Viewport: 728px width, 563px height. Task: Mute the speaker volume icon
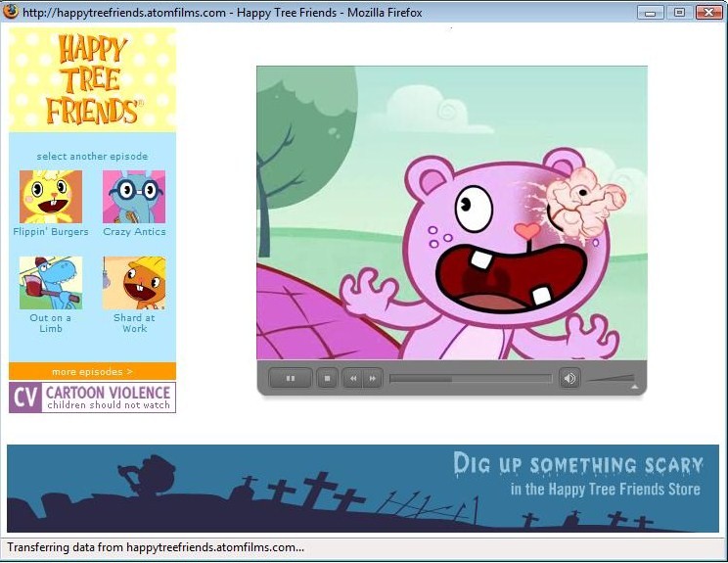tap(569, 378)
